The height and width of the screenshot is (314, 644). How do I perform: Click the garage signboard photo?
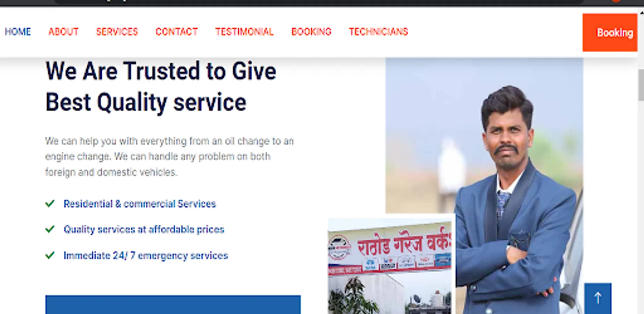(x=391, y=266)
